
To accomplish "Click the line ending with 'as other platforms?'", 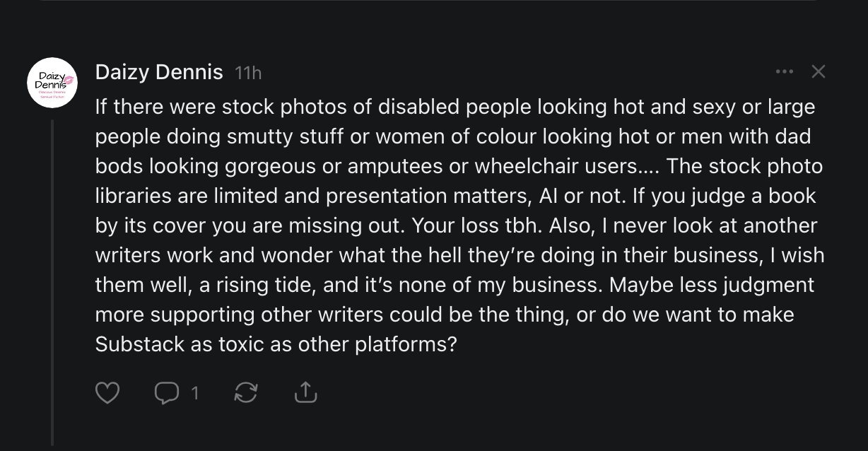I will point(276,344).
